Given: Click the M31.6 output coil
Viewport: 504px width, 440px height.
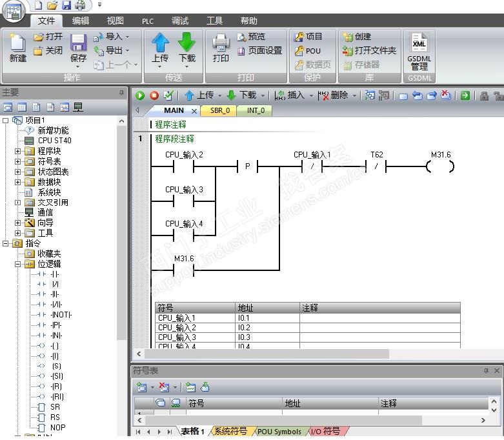Looking at the screenshot, I should [x=440, y=166].
